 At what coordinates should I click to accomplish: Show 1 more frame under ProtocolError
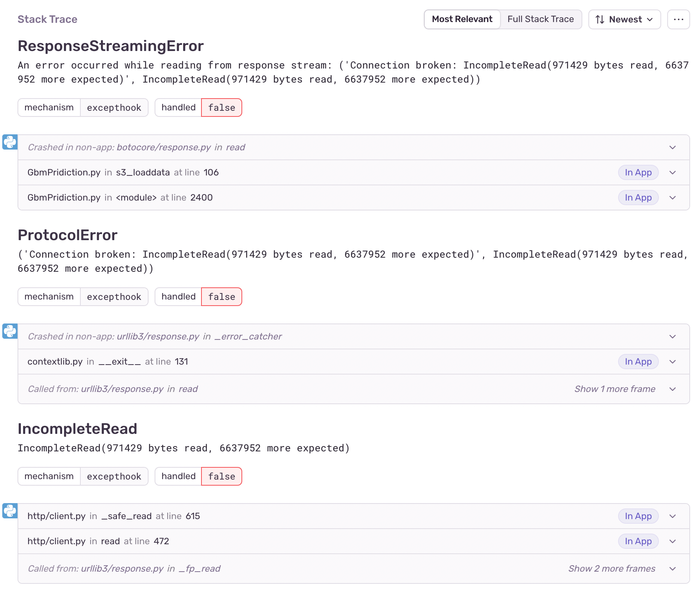pyautogui.click(x=615, y=389)
